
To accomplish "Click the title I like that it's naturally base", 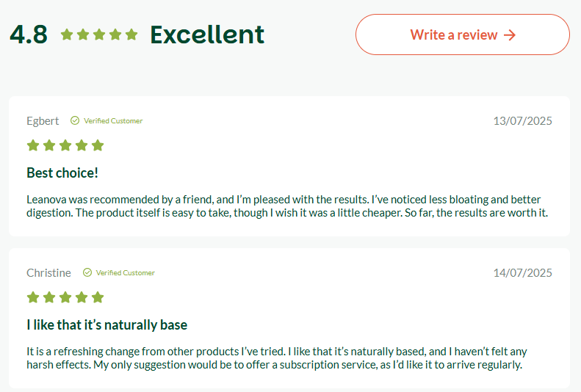I will (x=107, y=325).
